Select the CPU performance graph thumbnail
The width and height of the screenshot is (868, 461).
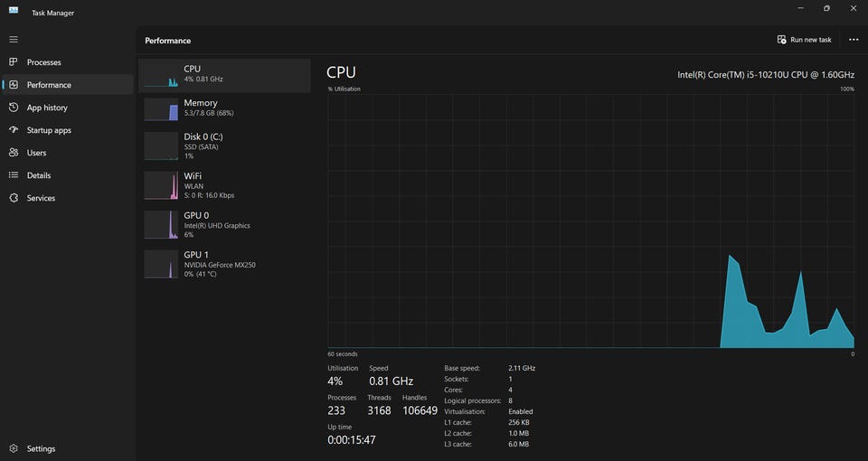[161, 74]
